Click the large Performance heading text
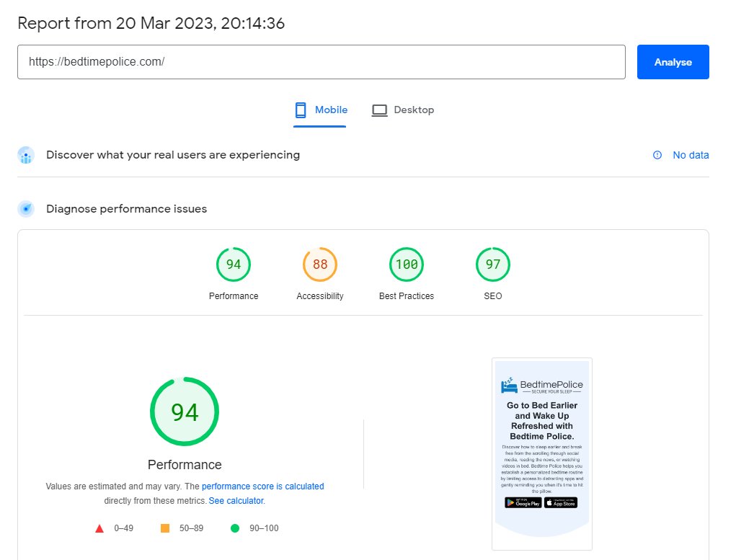 [x=185, y=465]
